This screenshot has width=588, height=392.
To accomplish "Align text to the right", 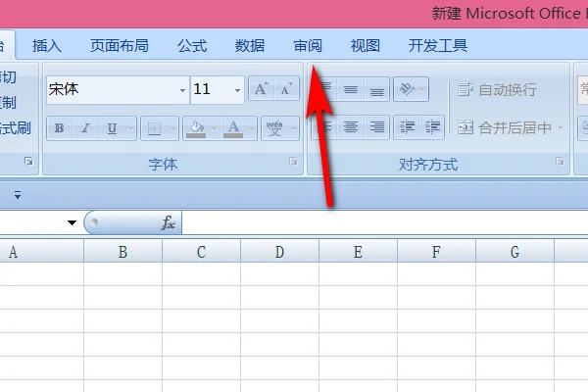I will point(377,128).
